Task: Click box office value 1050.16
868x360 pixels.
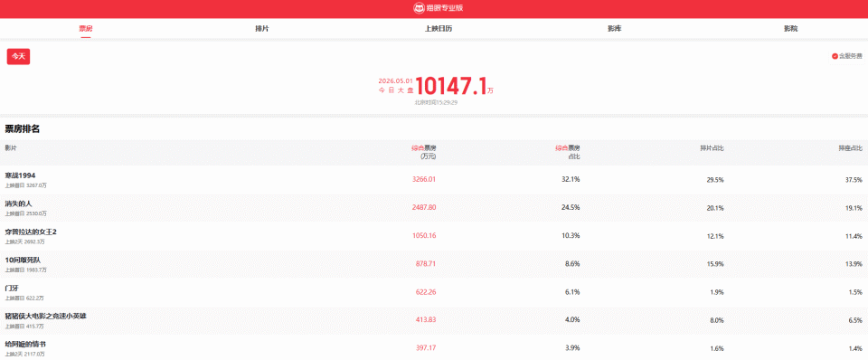Action: coord(423,235)
